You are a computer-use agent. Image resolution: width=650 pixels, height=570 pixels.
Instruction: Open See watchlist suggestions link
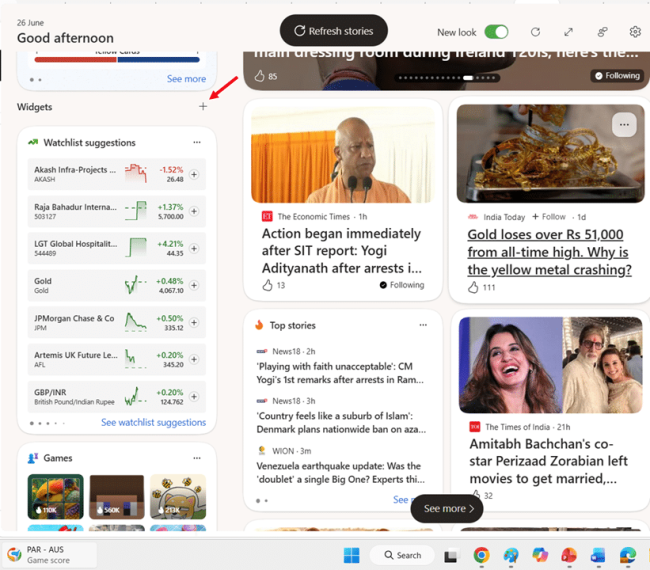pyautogui.click(x=153, y=422)
